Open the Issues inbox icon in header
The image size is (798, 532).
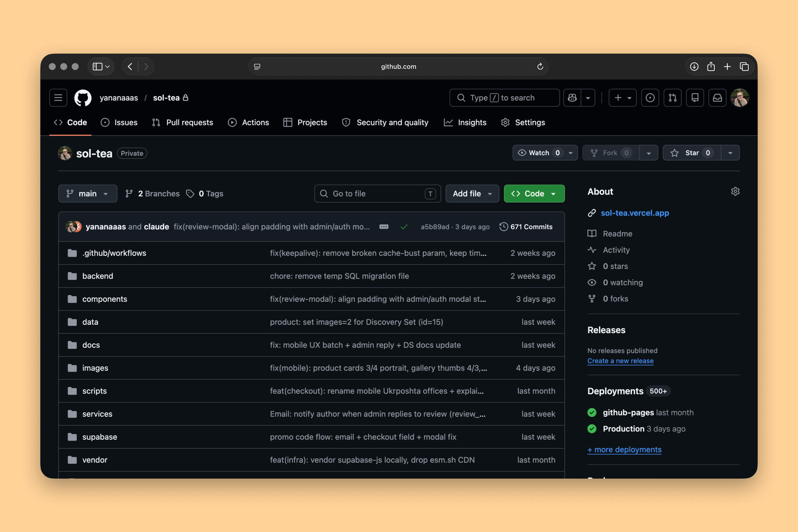coord(650,98)
